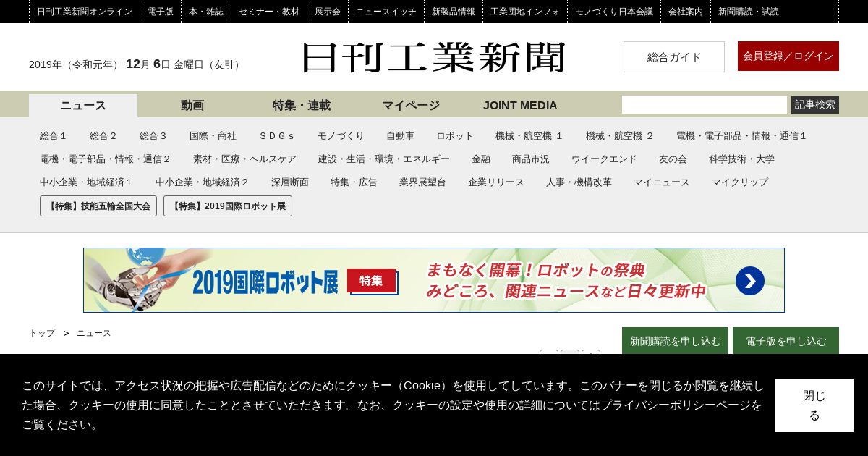The width and height of the screenshot is (868, 456).
Task: Open 会社案内 top bar link
Action: (x=686, y=12)
